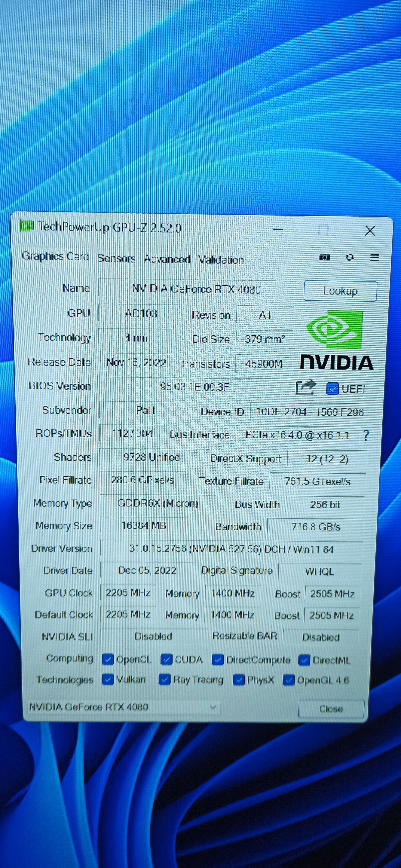Switch to the Validation tab
Image resolution: width=401 pixels, height=868 pixels.
(221, 260)
